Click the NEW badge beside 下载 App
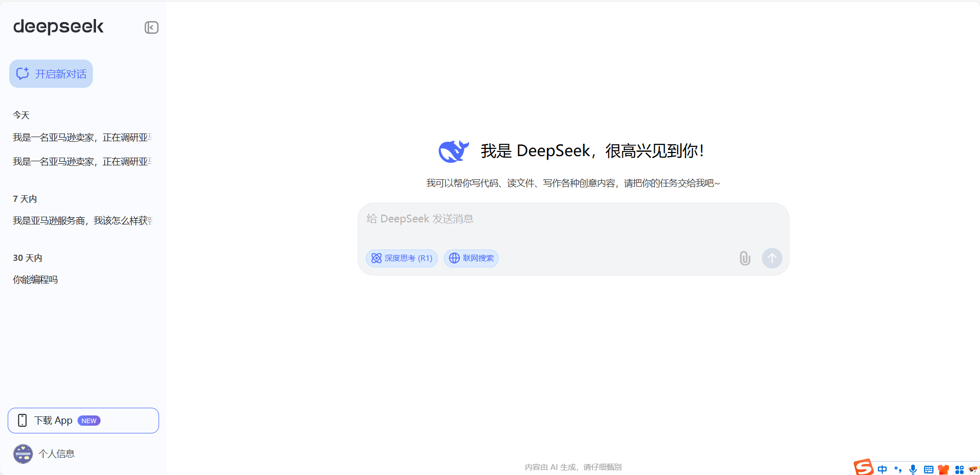 [89, 421]
